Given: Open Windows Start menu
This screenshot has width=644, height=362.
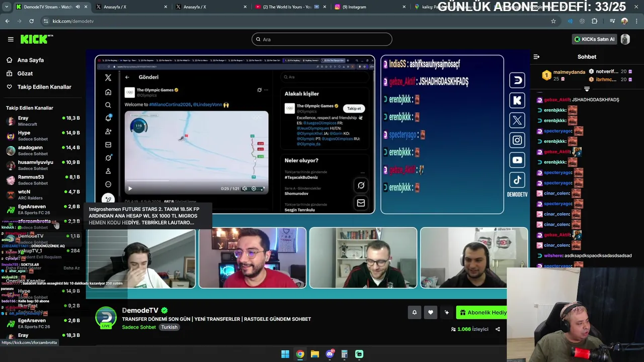Looking at the screenshot, I should [x=285, y=354].
